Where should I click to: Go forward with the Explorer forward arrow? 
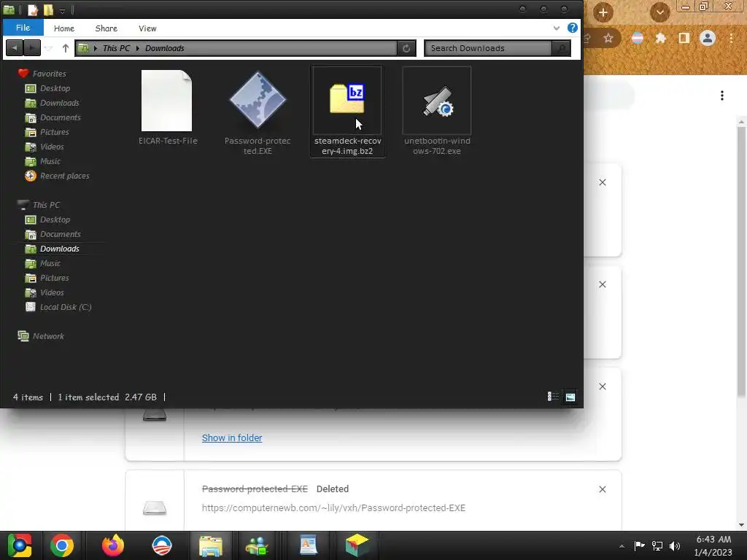click(x=32, y=48)
